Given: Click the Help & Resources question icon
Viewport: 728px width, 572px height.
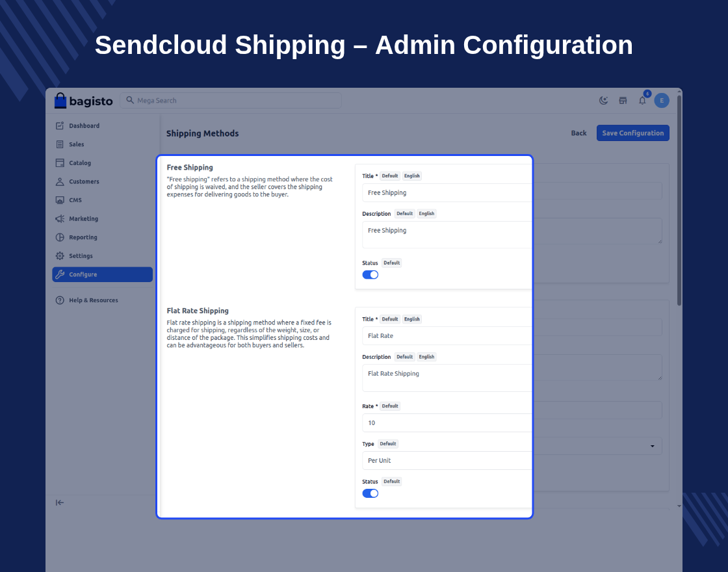Looking at the screenshot, I should (60, 300).
